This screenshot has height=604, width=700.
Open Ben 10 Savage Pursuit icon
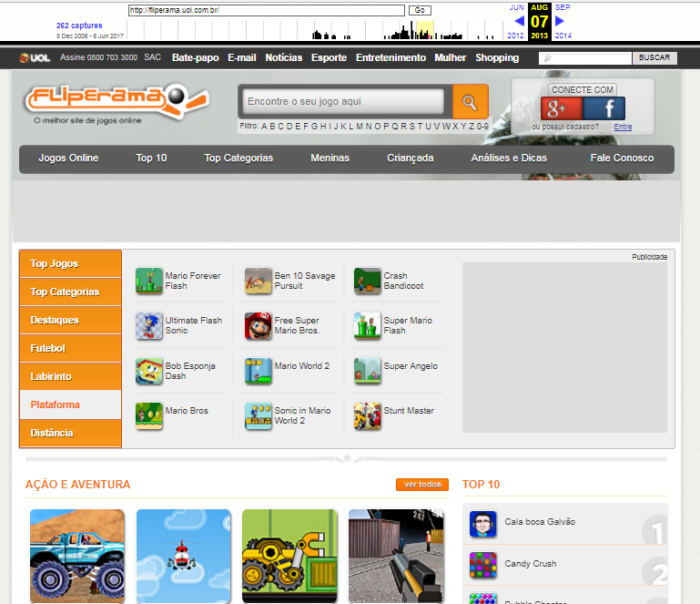(x=258, y=281)
